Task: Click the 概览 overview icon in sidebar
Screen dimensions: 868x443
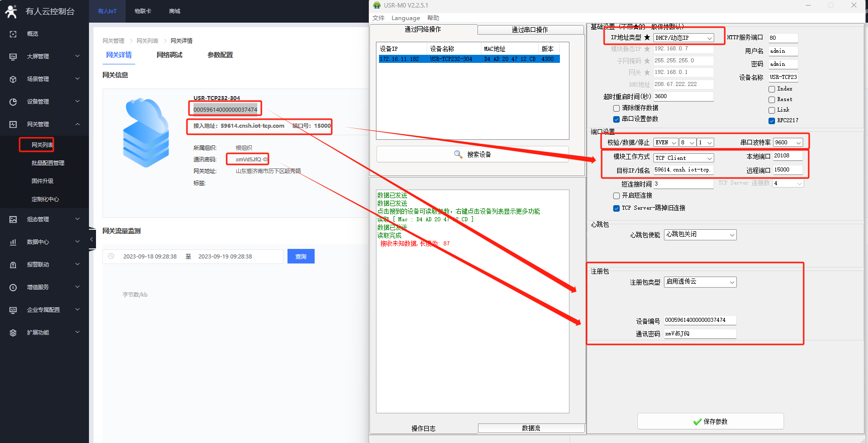Action: pos(13,34)
